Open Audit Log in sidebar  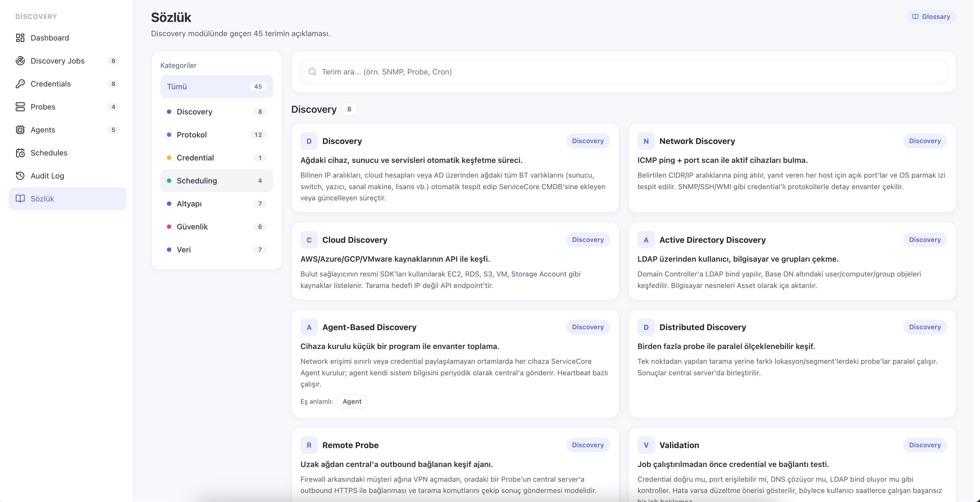click(67, 176)
